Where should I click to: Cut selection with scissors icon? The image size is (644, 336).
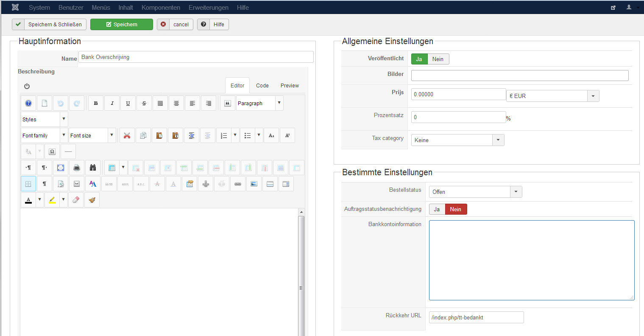coord(127,135)
